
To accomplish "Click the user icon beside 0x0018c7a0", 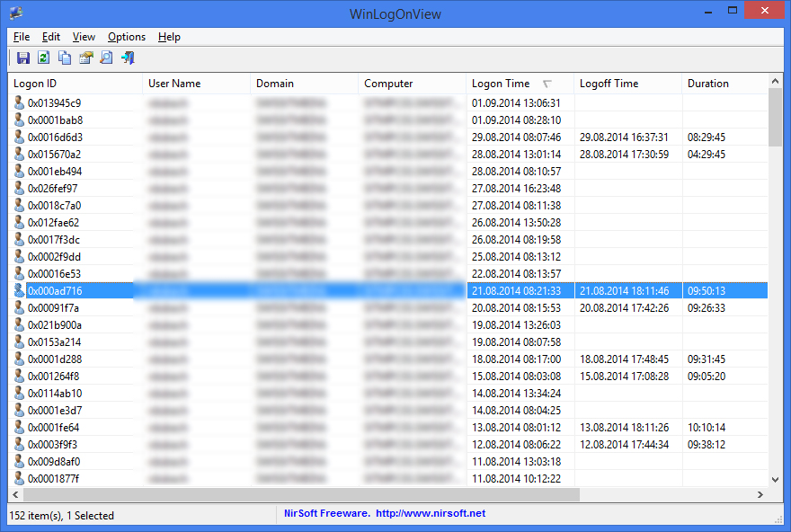I will tap(19, 206).
